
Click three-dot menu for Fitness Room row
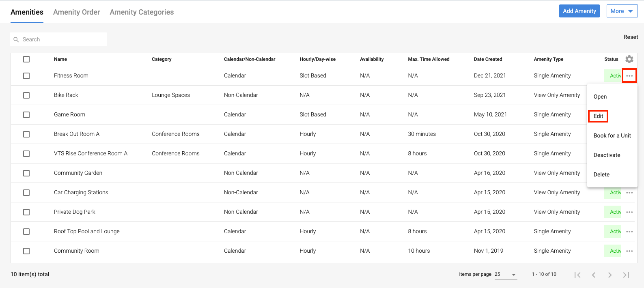pyautogui.click(x=629, y=76)
